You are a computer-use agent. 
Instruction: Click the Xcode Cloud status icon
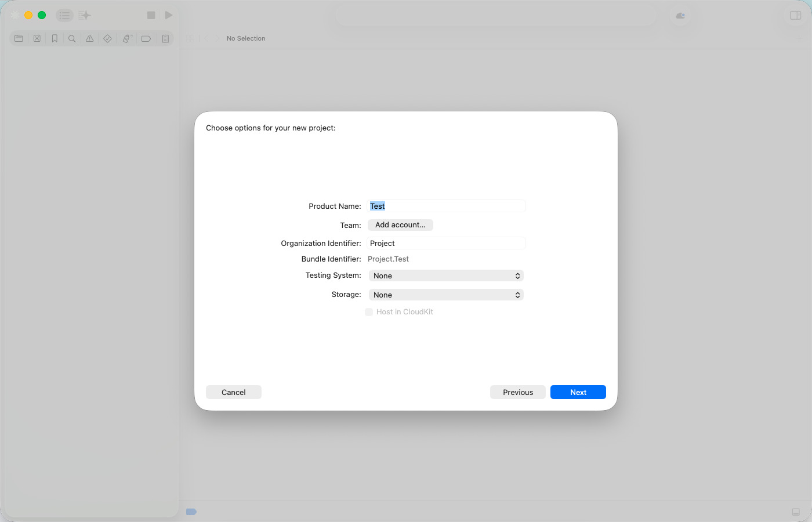680,16
